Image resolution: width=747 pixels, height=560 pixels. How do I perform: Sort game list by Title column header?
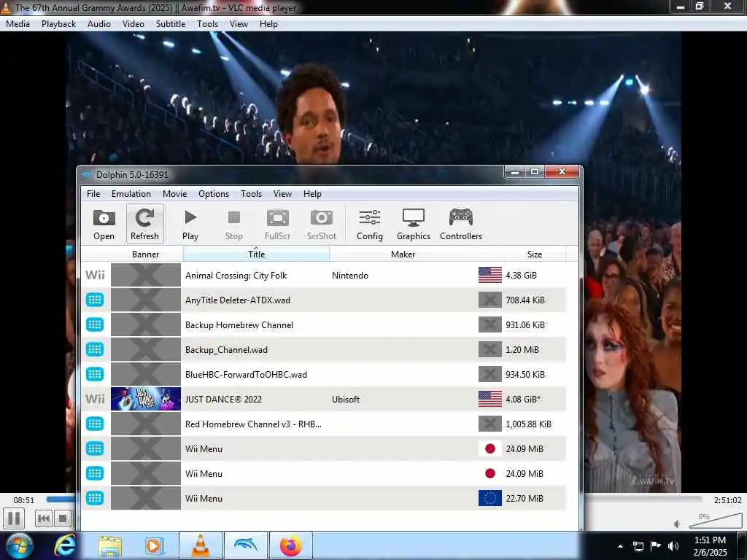click(256, 254)
